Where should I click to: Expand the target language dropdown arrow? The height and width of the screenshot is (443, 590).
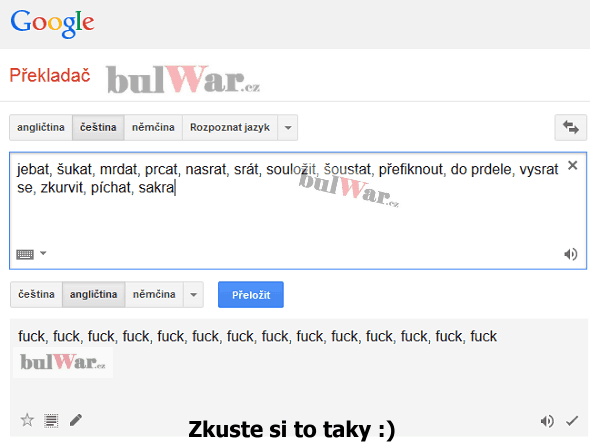tap(193, 294)
